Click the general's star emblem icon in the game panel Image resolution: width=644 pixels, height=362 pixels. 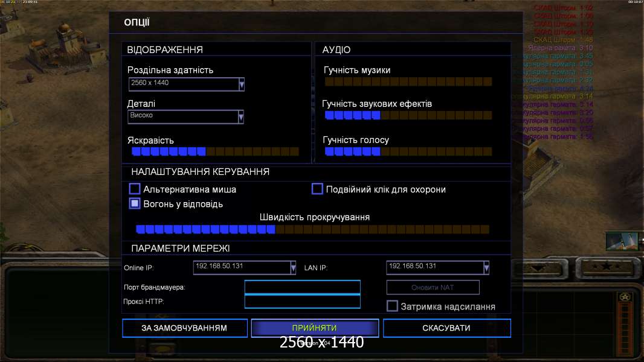(625, 297)
